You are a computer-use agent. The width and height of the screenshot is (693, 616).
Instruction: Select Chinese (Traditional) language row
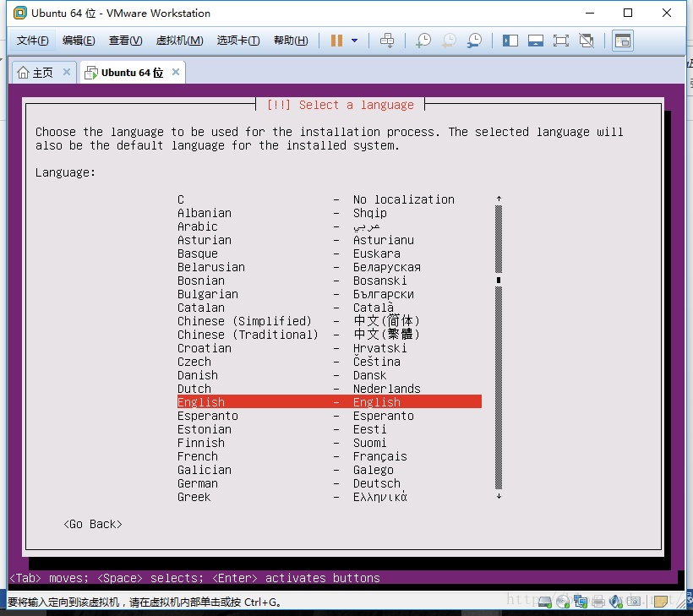point(330,335)
